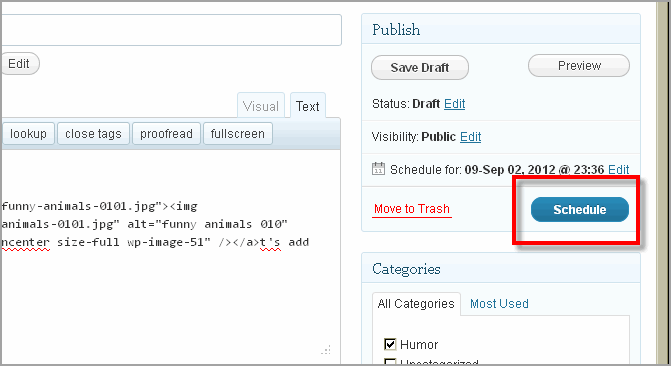Click the editor resize grip handle

click(x=326, y=350)
